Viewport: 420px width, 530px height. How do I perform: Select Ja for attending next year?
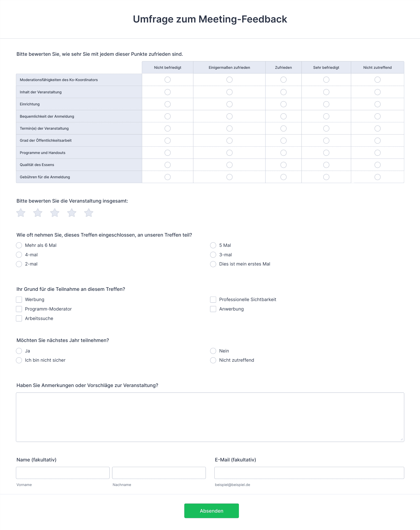19,351
